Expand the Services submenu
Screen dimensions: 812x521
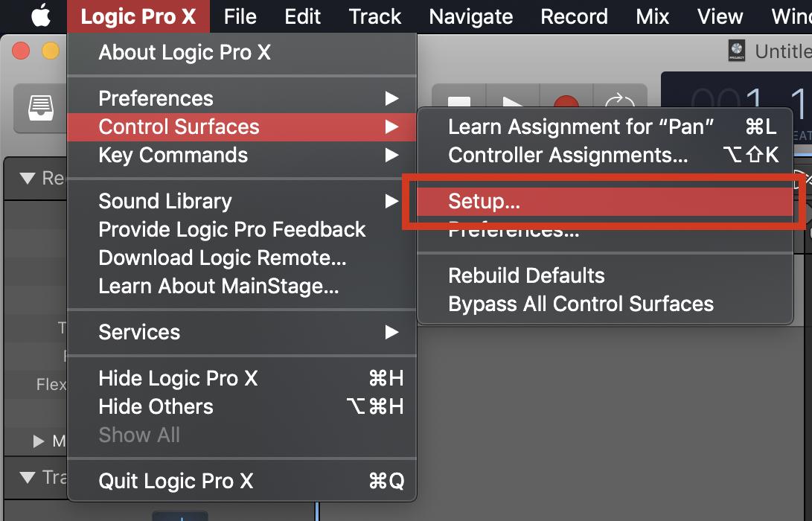(x=242, y=332)
